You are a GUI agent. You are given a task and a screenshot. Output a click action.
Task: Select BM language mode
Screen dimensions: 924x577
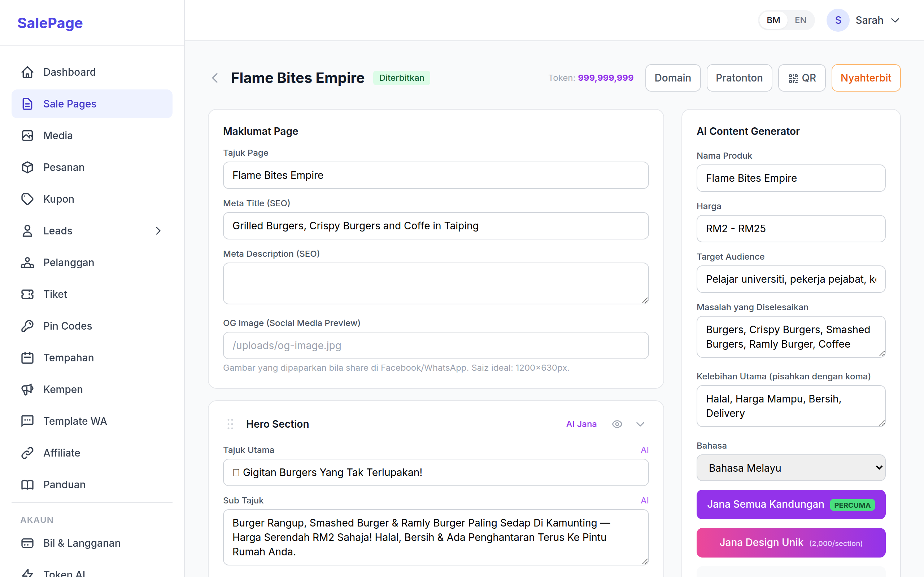[x=773, y=20]
